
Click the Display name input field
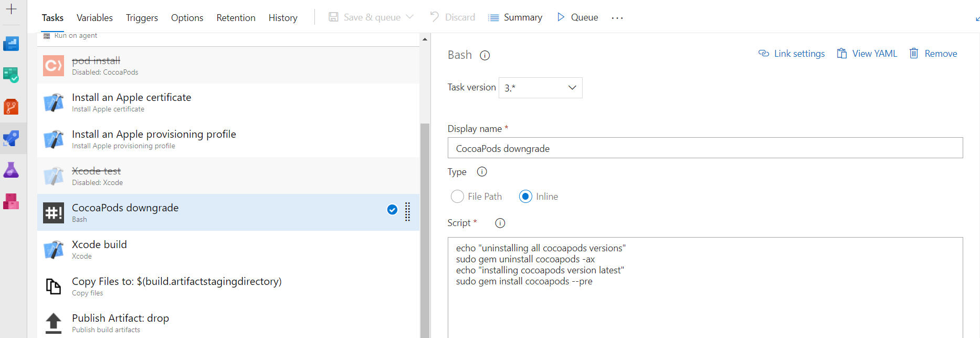704,148
